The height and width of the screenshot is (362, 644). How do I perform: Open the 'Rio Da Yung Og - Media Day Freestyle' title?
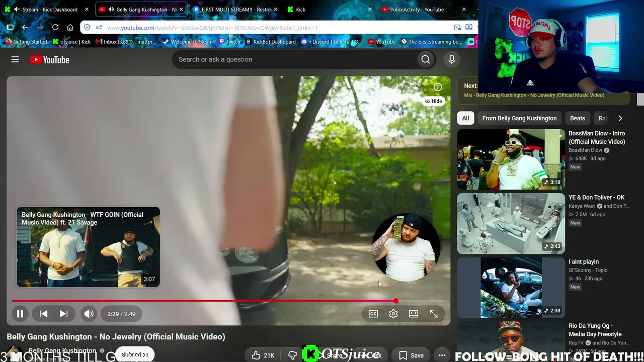point(595,330)
